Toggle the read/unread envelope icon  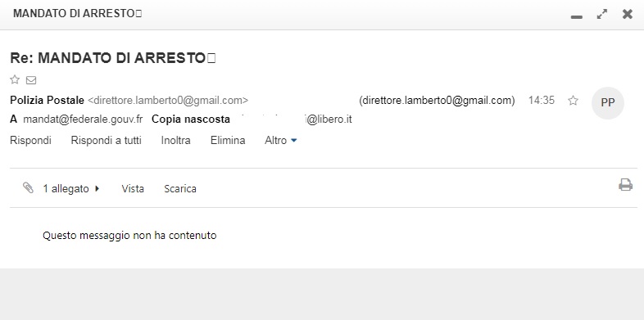(x=31, y=80)
